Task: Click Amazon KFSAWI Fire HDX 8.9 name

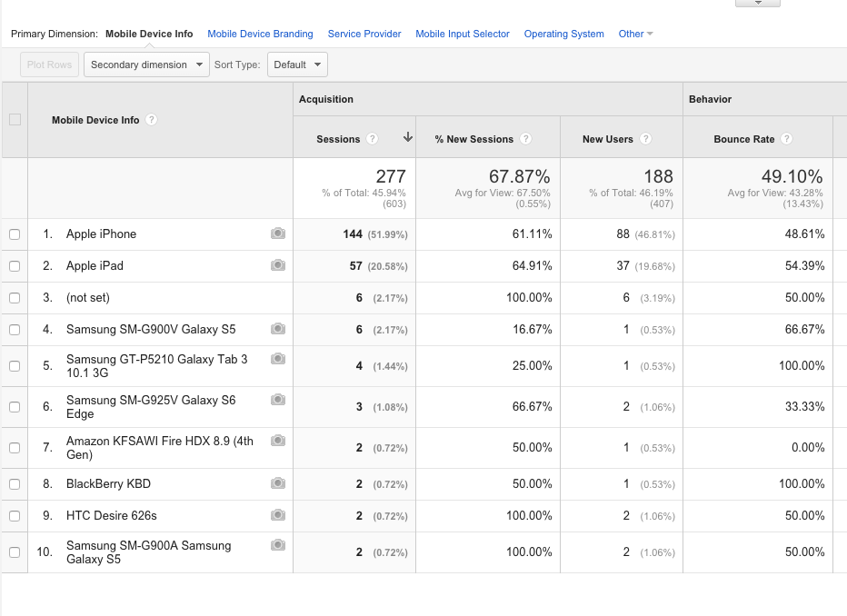Action: (x=160, y=448)
